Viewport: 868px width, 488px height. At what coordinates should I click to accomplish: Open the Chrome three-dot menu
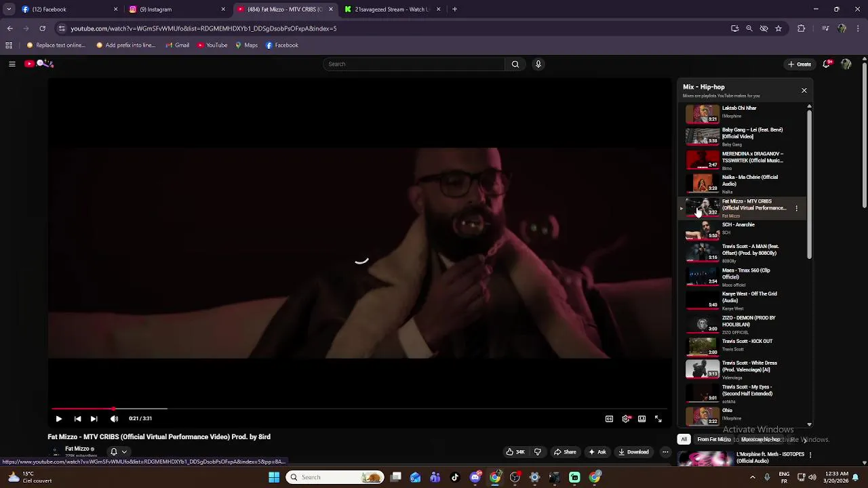[x=859, y=28]
